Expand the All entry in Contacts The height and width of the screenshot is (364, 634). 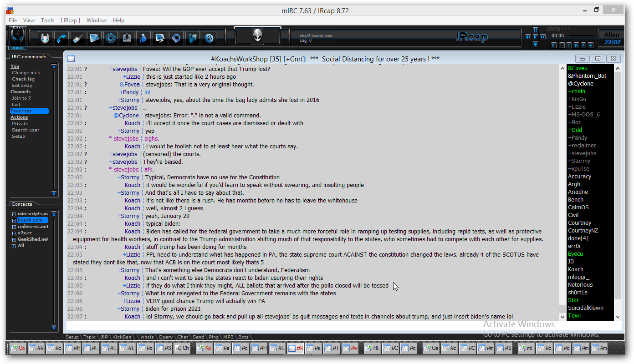(x=14, y=246)
